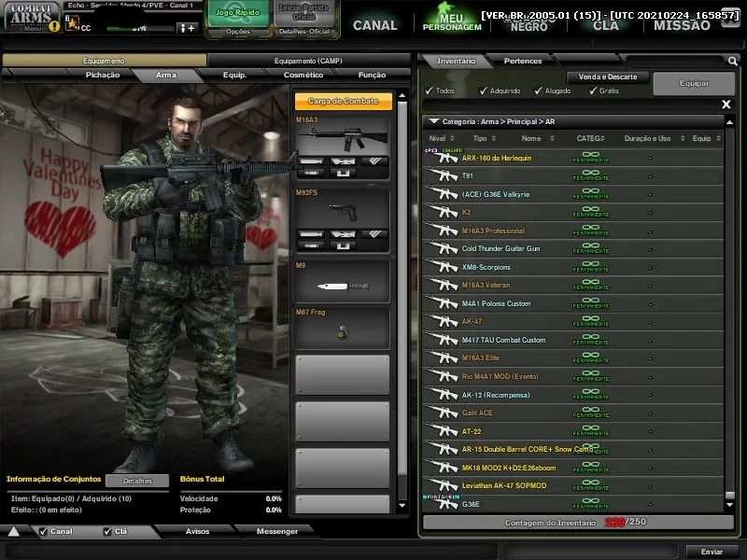Click the rifle icon for ARX-160 da Harlequin
747x560 pixels.
[x=443, y=157]
